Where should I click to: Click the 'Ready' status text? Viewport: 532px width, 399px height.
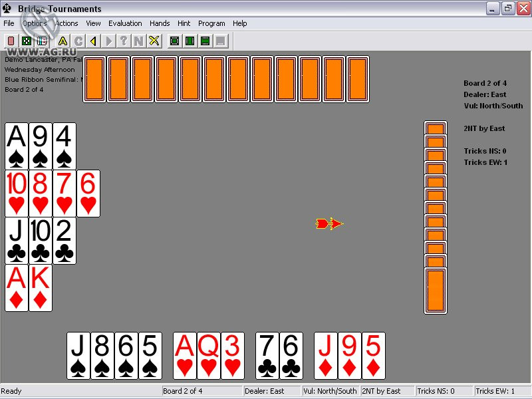[x=11, y=391]
